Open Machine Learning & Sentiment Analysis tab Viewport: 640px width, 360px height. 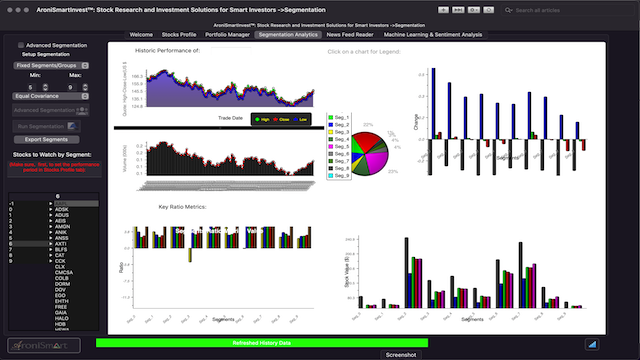[x=433, y=35]
